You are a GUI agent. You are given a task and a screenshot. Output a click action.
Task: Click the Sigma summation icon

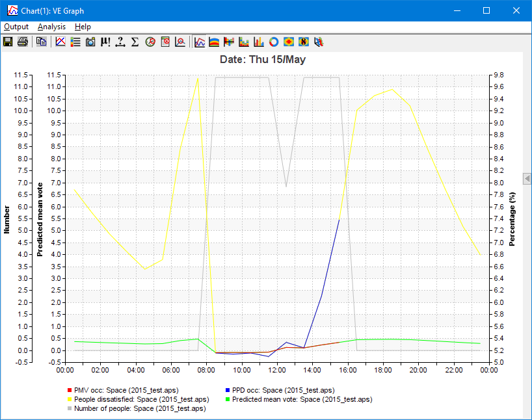point(135,42)
